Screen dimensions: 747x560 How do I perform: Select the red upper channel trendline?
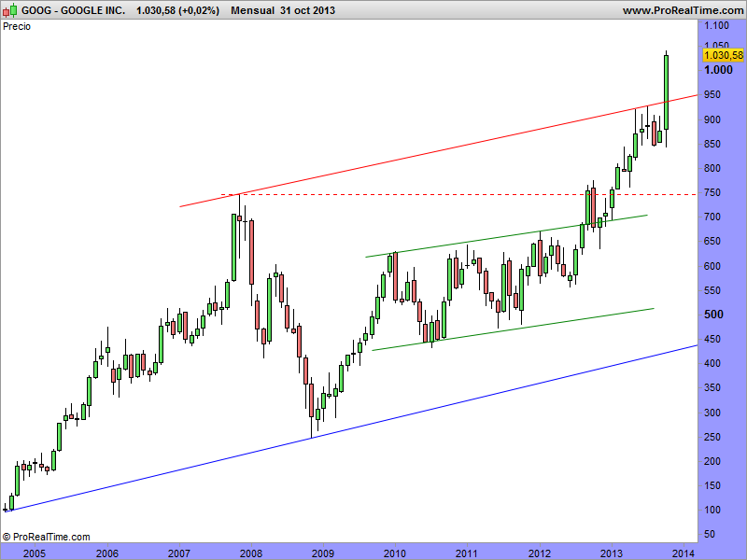tap(438, 151)
